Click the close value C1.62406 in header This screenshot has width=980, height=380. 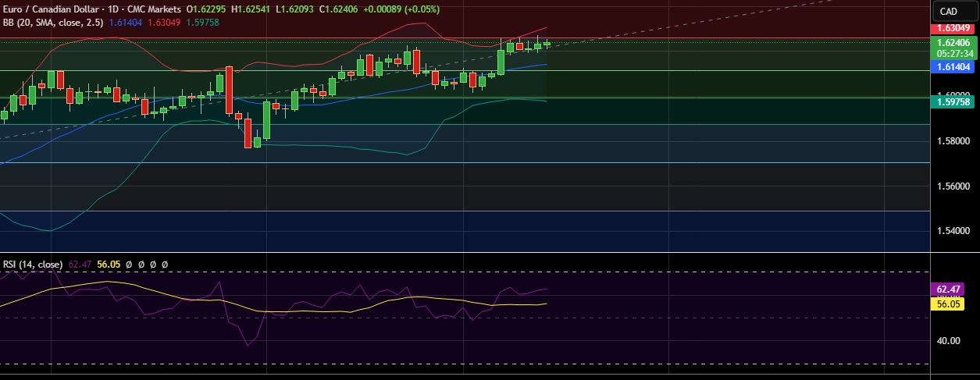(x=340, y=9)
